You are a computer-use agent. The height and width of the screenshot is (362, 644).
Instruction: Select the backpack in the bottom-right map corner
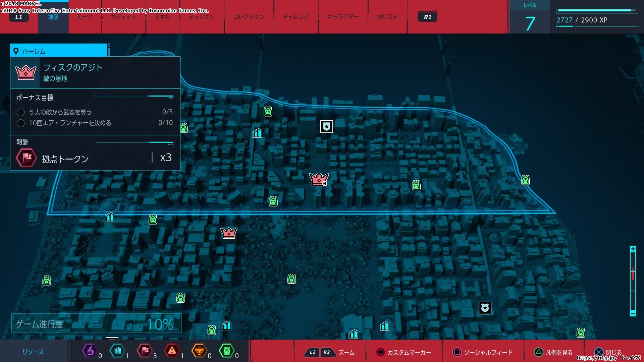coord(581,333)
